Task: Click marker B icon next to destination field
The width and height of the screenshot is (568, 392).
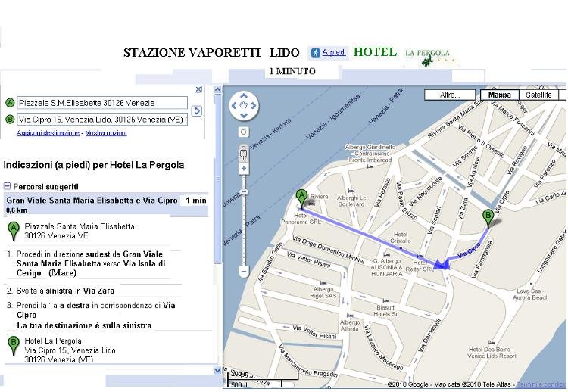Action: coord(10,119)
